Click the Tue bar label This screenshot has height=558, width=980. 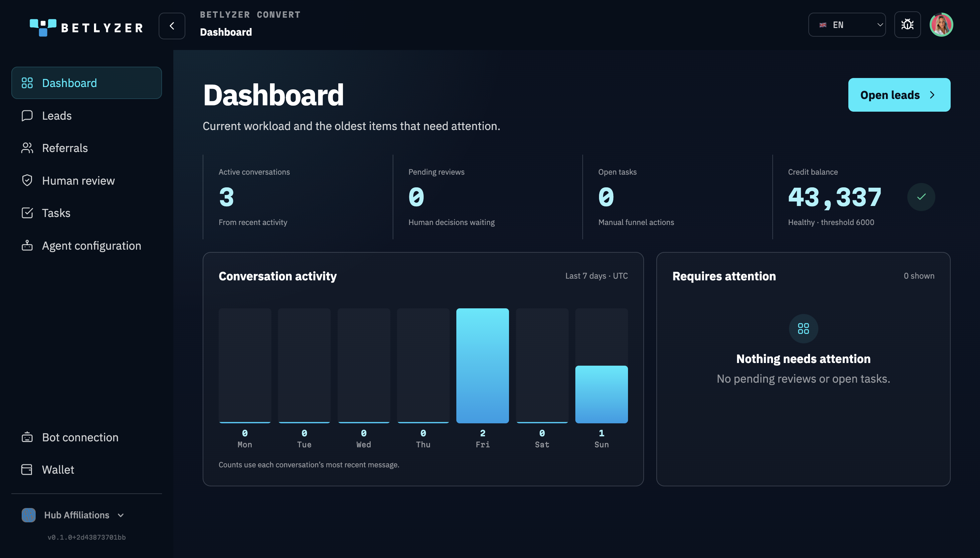[304, 445]
